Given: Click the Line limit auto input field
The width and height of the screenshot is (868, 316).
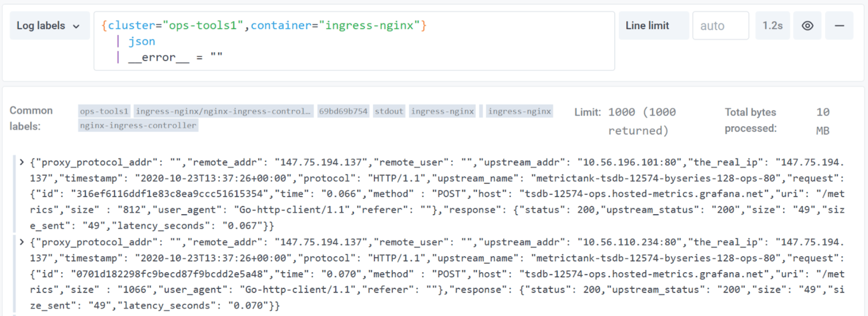Looking at the screenshot, I should point(720,26).
